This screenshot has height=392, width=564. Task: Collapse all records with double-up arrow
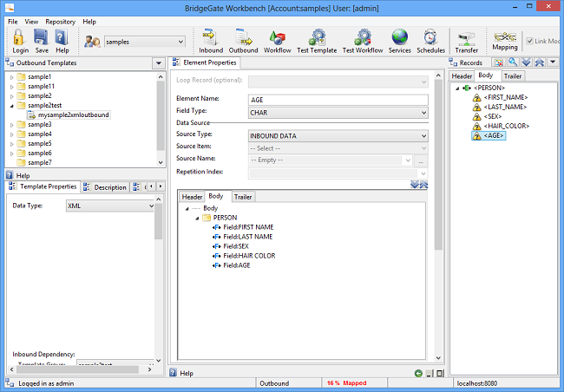tap(539, 62)
